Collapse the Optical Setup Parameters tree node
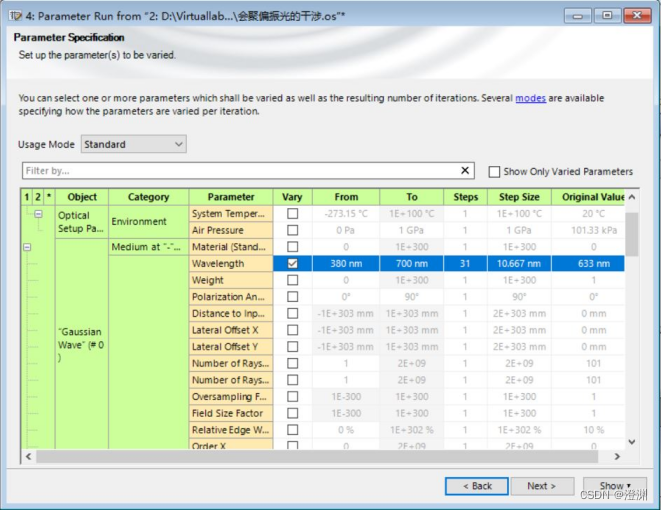662x510 pixels. 39,214
